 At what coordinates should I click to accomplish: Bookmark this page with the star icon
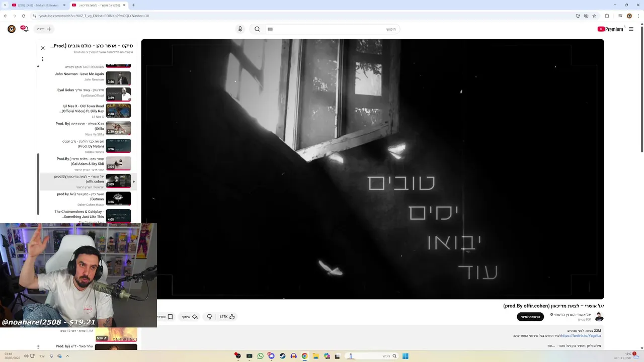(594, 16)
